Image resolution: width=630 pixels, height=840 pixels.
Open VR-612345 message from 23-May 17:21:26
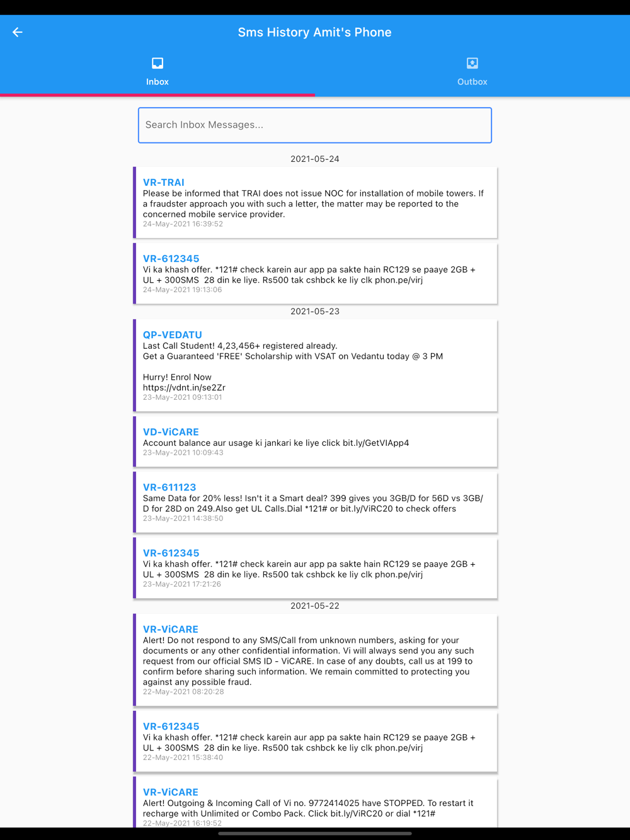[x=316, y=568]
